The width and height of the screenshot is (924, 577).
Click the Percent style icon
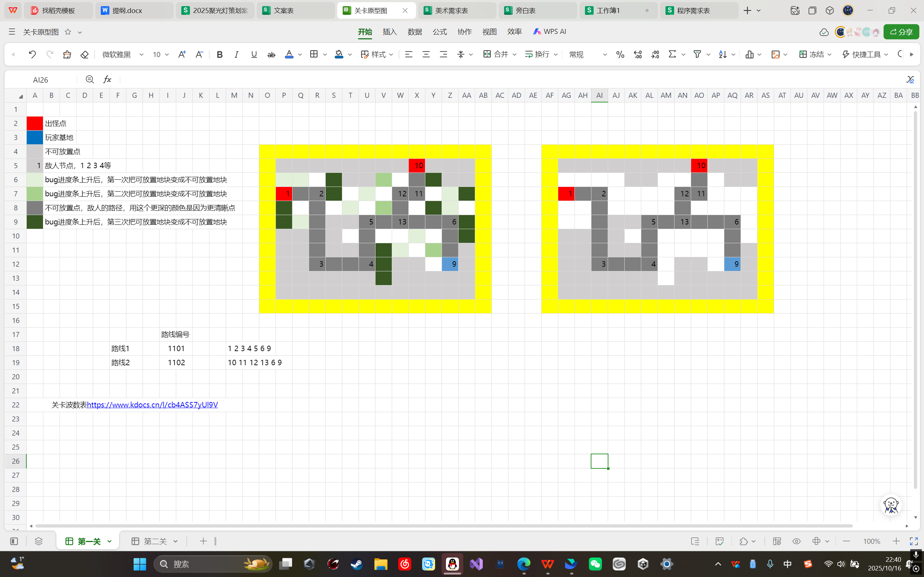pyautogui.click(x=620, y=54)
